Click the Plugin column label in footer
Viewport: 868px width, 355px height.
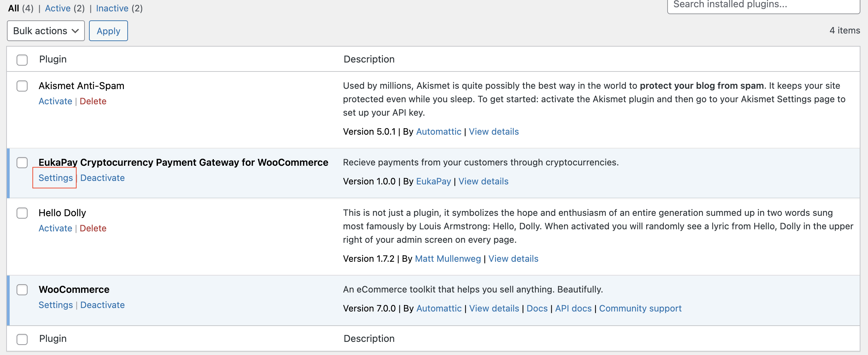[x=53, y=338]
